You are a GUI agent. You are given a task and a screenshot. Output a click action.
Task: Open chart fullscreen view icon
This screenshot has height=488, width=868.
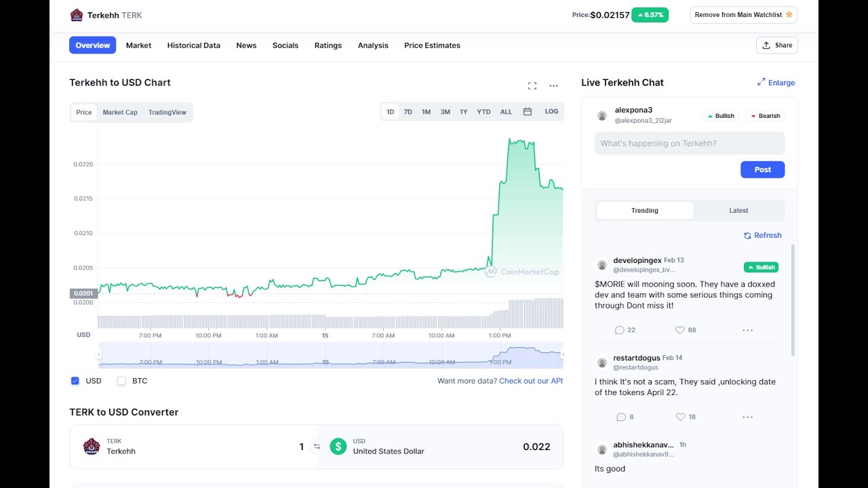tap(532, 85)
